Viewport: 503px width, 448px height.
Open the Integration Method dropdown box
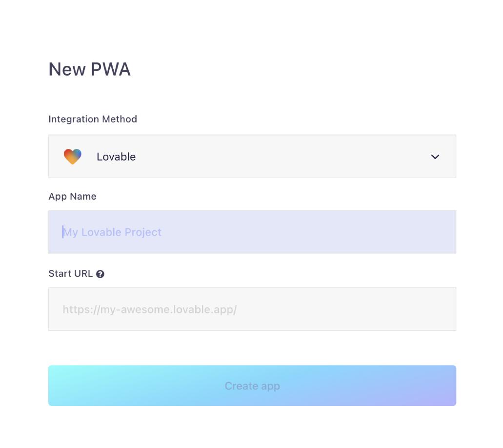(x=252, y=157)
